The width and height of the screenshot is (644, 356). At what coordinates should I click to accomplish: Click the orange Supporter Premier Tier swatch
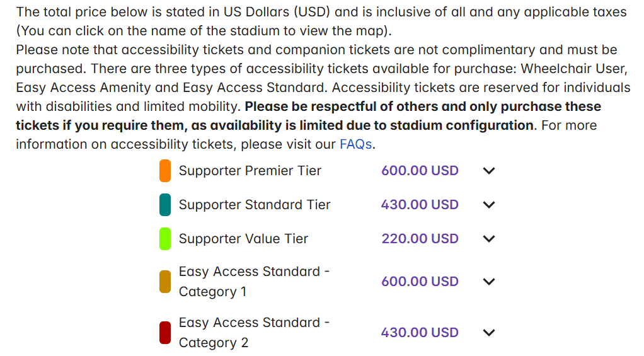165,171
